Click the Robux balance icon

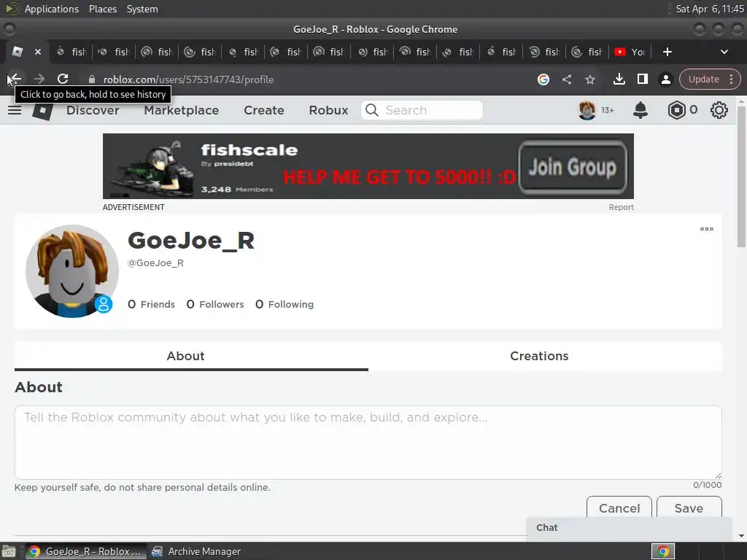[x=676, y=110]
